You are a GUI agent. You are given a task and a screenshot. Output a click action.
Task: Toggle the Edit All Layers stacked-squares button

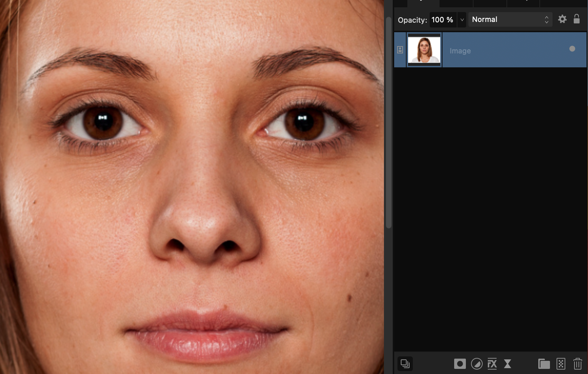pos(405,364)
